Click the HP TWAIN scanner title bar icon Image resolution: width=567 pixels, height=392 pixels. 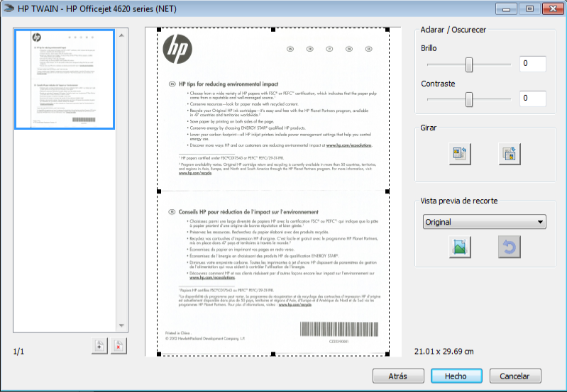(x=9, y=9)
